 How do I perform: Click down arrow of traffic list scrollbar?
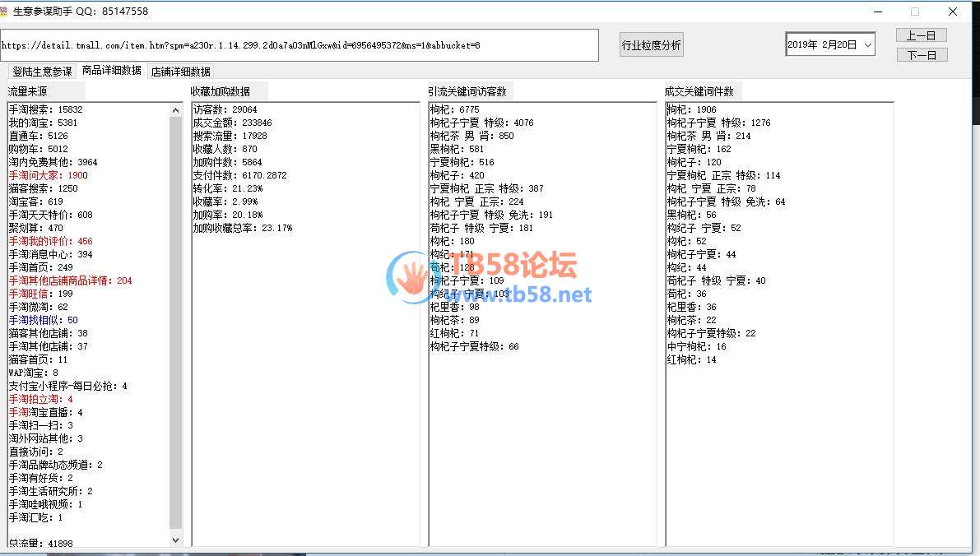click(x=175, y=540)
